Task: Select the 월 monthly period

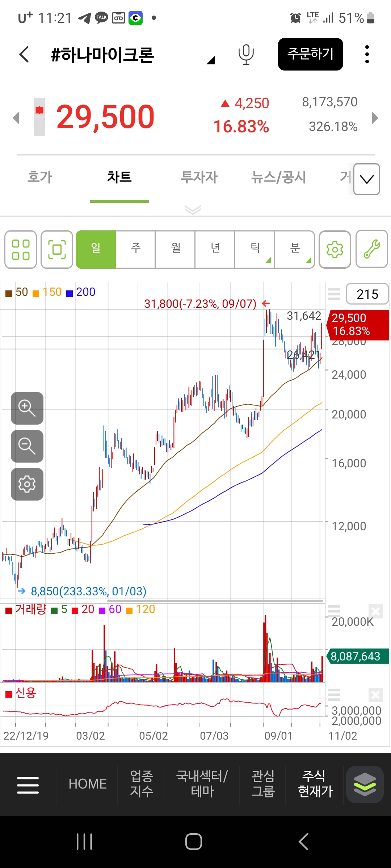Action: [175, 250]
